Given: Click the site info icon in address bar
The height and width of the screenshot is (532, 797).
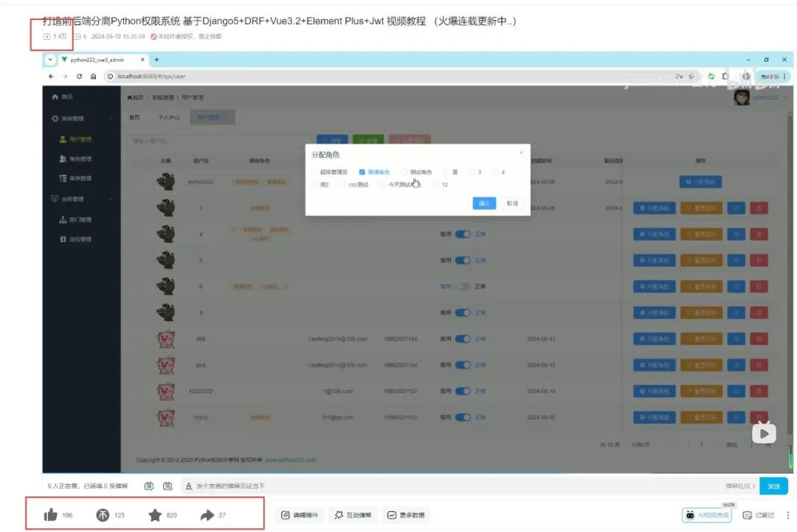Looking at the screenshot, I should click(x=110, y=76).
